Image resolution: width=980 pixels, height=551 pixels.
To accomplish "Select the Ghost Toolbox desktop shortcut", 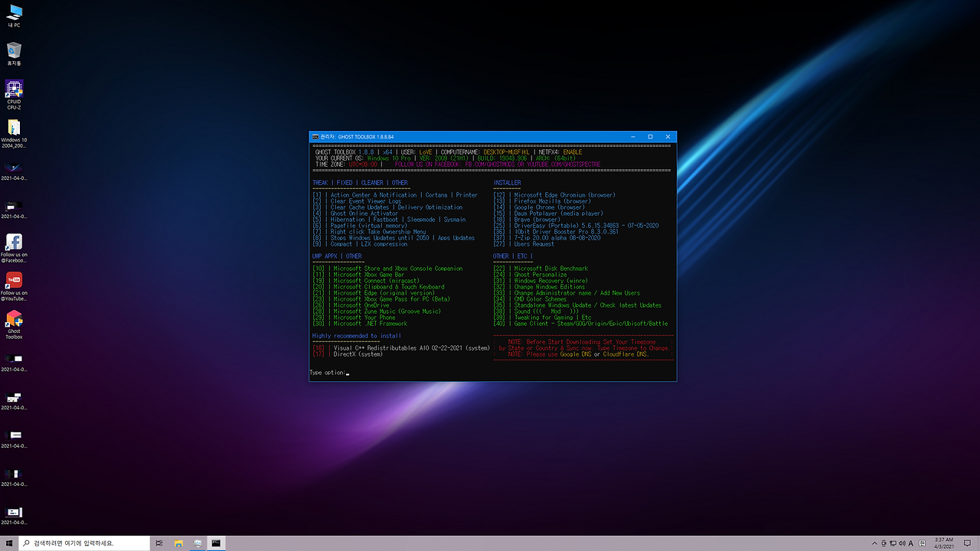I will point(14,324).
